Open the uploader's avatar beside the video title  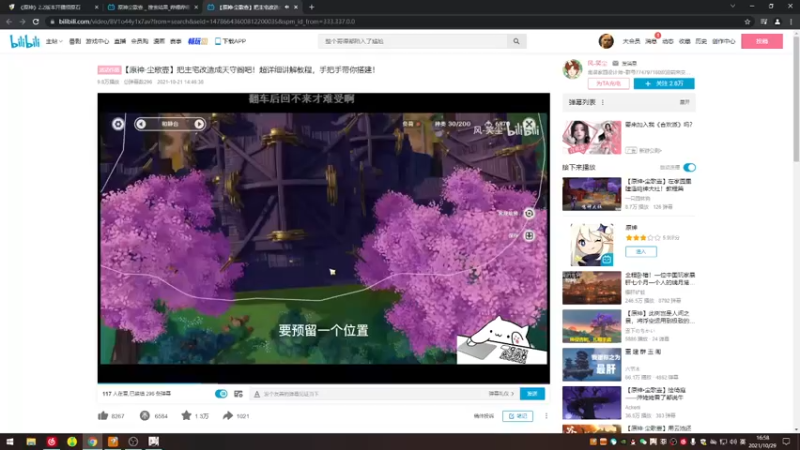(572, 69)
